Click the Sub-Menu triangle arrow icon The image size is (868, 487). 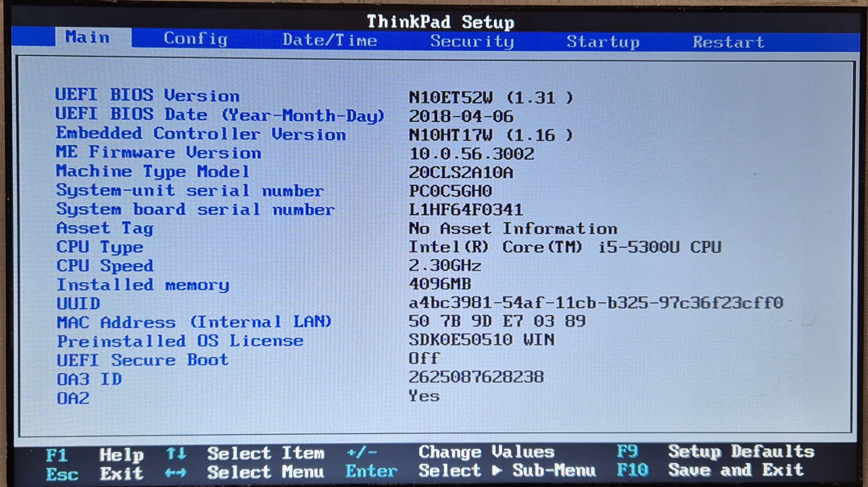496,471
